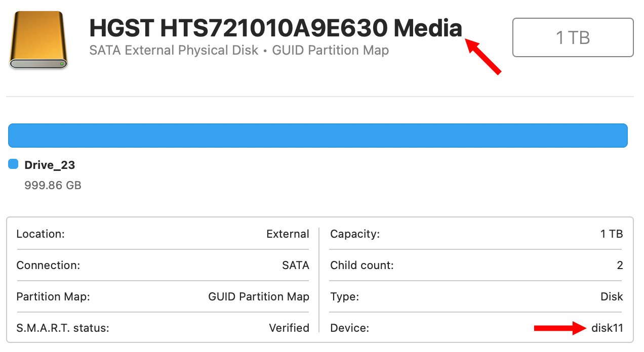Click the Device label in table

click(349, 328)
